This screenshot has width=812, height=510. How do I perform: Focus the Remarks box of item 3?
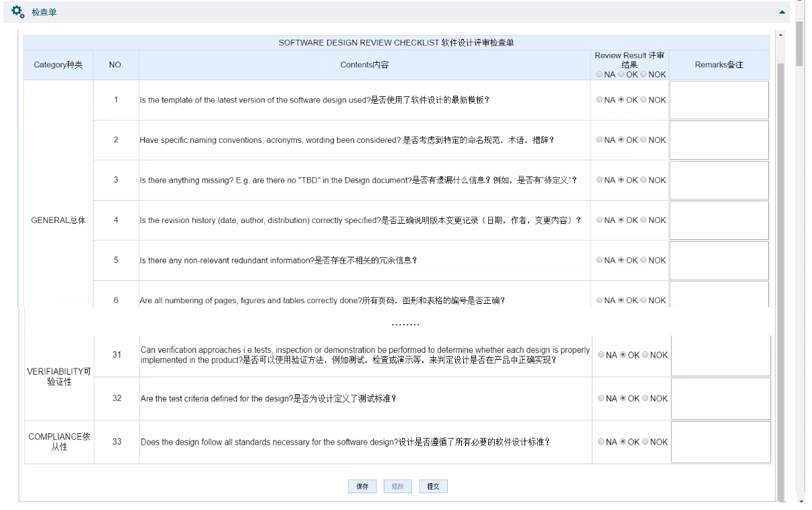coord(719,181)
